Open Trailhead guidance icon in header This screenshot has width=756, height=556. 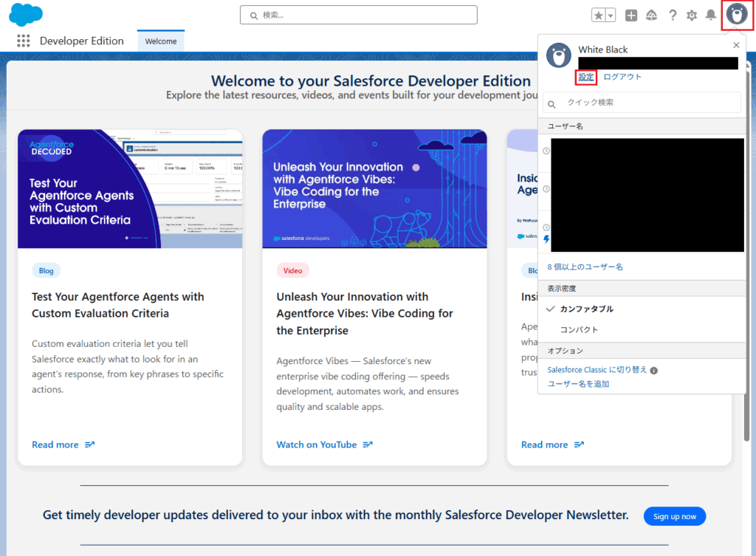pyautogui.click(x=651, y=16)
